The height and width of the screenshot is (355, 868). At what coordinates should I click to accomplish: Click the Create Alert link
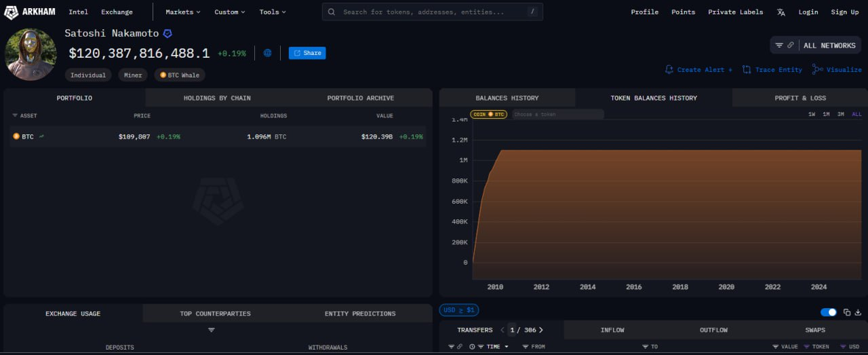pyautogui.click(x=699, y=70)
